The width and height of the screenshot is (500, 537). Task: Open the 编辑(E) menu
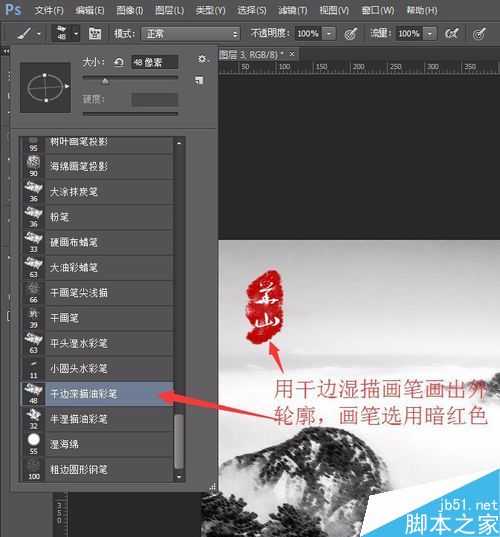click(90, 11)
